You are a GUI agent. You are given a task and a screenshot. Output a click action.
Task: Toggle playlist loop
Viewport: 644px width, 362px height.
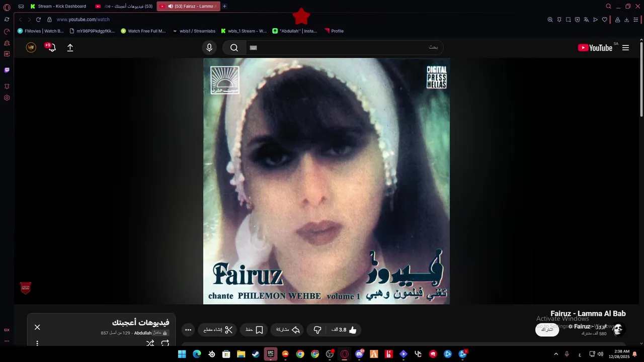coord(165,343)
